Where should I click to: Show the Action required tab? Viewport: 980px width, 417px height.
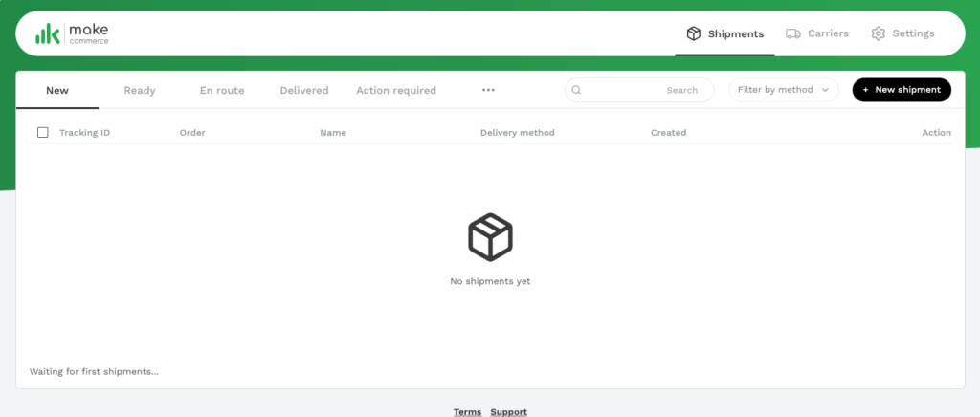pyautogui.click(x=396, y=90)
